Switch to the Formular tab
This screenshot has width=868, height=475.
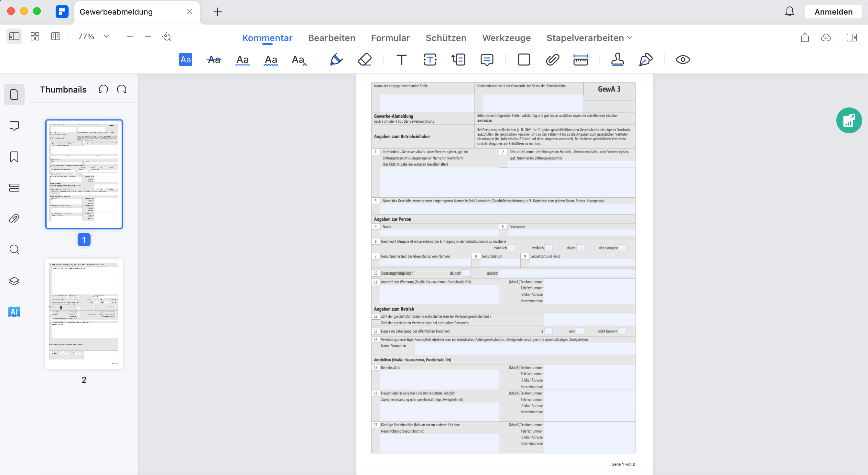(390, 38)
